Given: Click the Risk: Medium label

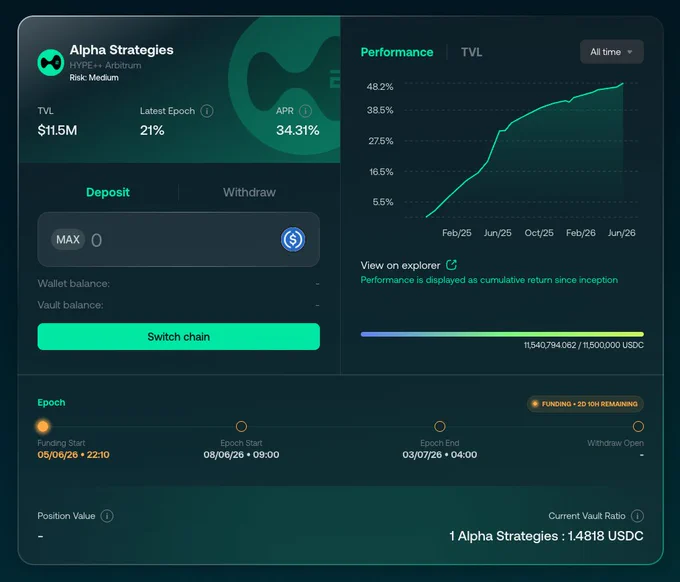Looking at the screenshot, I should [x=94, y=78].
